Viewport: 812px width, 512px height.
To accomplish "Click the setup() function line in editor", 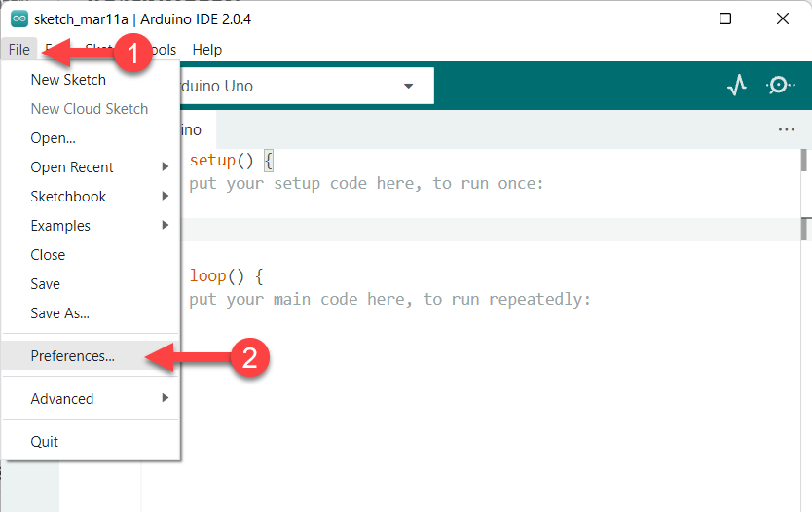I will coord(232,160).
